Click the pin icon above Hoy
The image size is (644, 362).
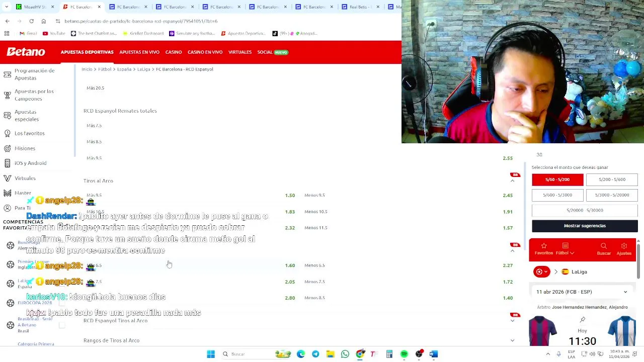(582, 320)
